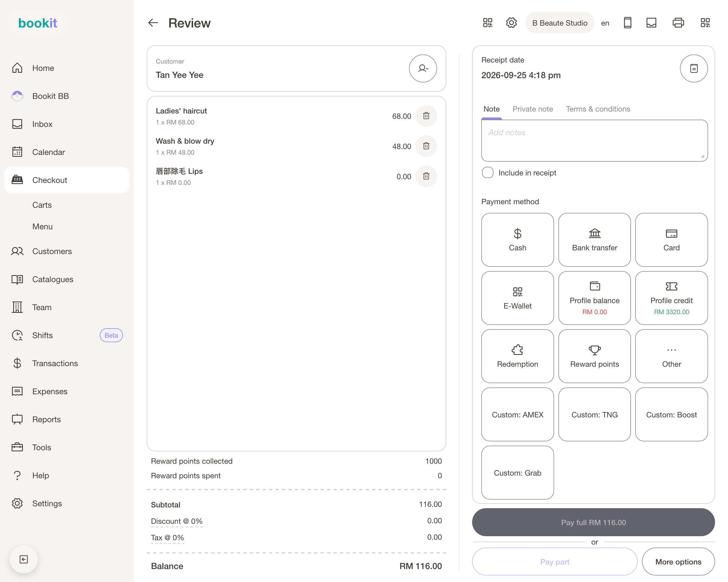Image resolution: width=728 pixels, height=582 pixels.
Task: Click into the Add notes field
Action: [594, 140]
